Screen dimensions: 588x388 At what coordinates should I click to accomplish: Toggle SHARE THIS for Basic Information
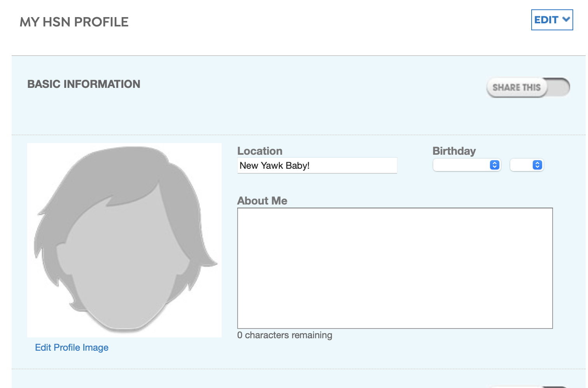[x=528, y=87]
